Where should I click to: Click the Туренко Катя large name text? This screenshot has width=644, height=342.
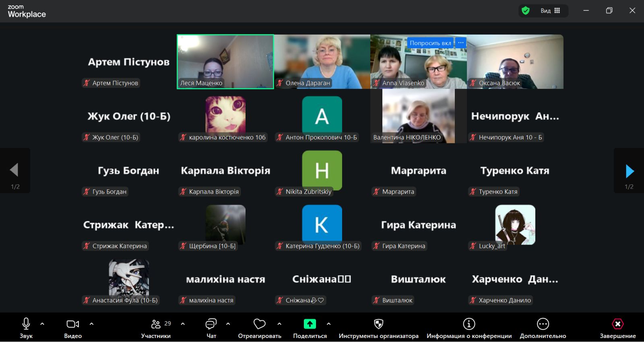click(x=515, y=171)
